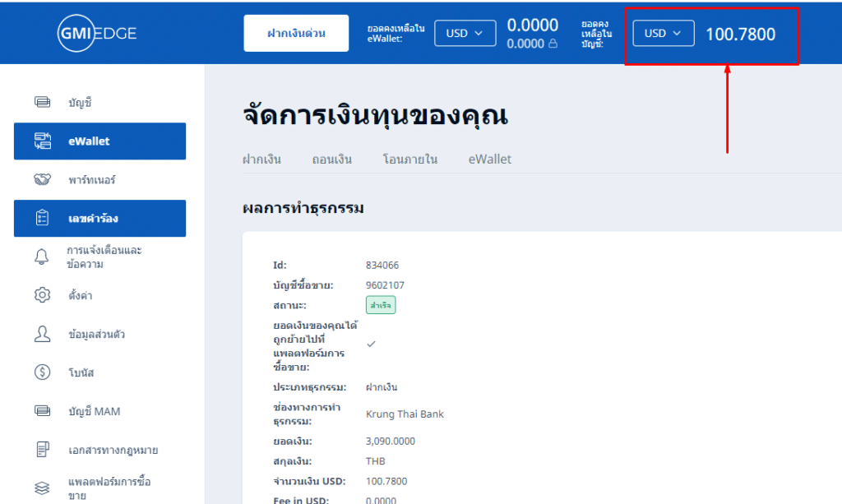The image size is (842, 504).
Task: Click the lock icon beside eWallet balance
Action: (553, 44)
